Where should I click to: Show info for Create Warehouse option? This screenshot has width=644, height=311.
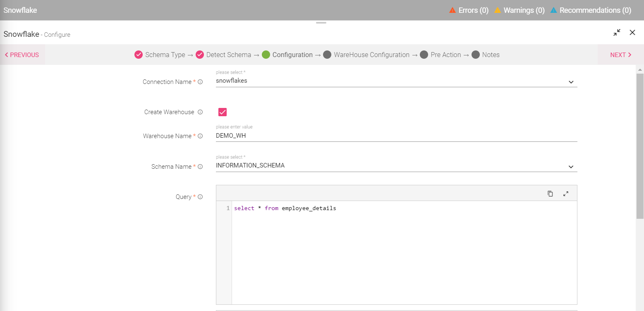coord(200,112)
